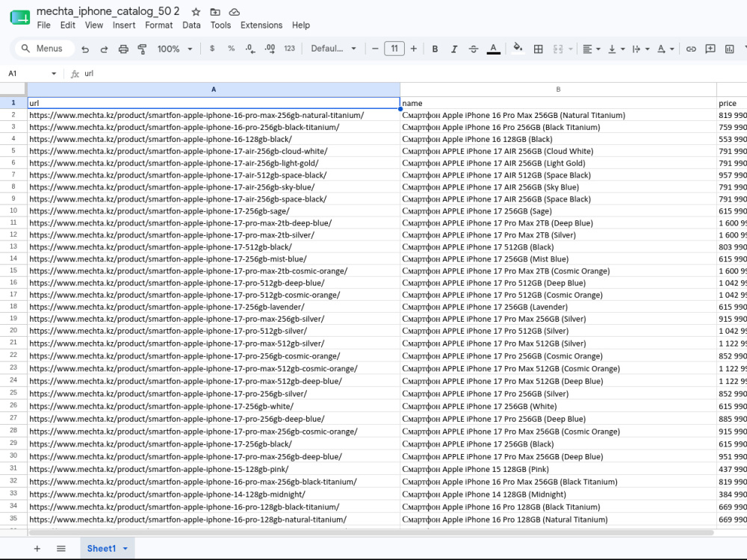Click the move to folder icon

(215, 12)
